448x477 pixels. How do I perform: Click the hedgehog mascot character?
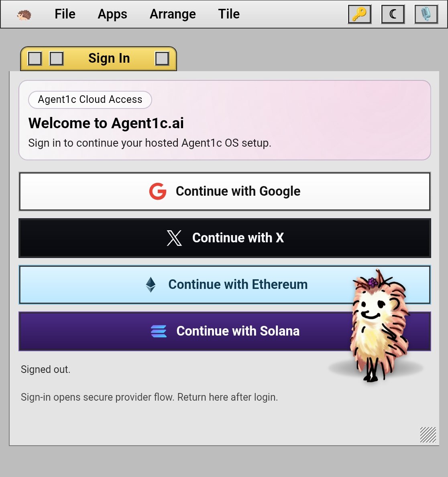click(x=379, y=326)
